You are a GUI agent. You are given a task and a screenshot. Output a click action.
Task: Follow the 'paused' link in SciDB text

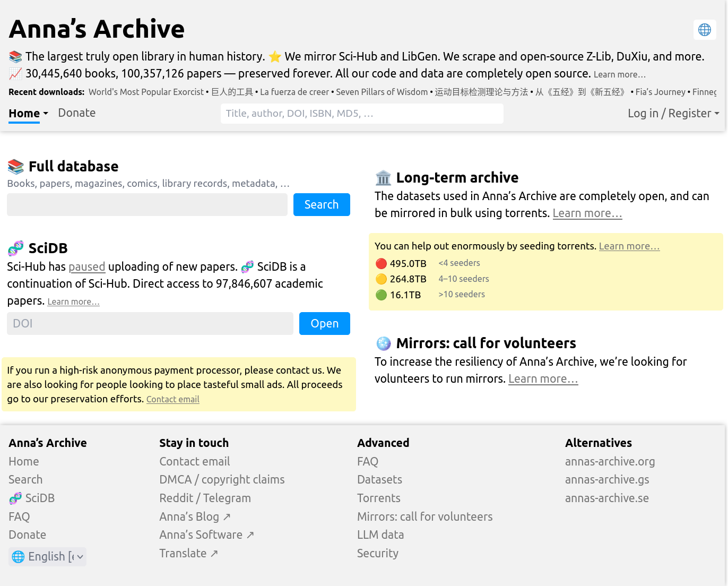pos(86,267)
